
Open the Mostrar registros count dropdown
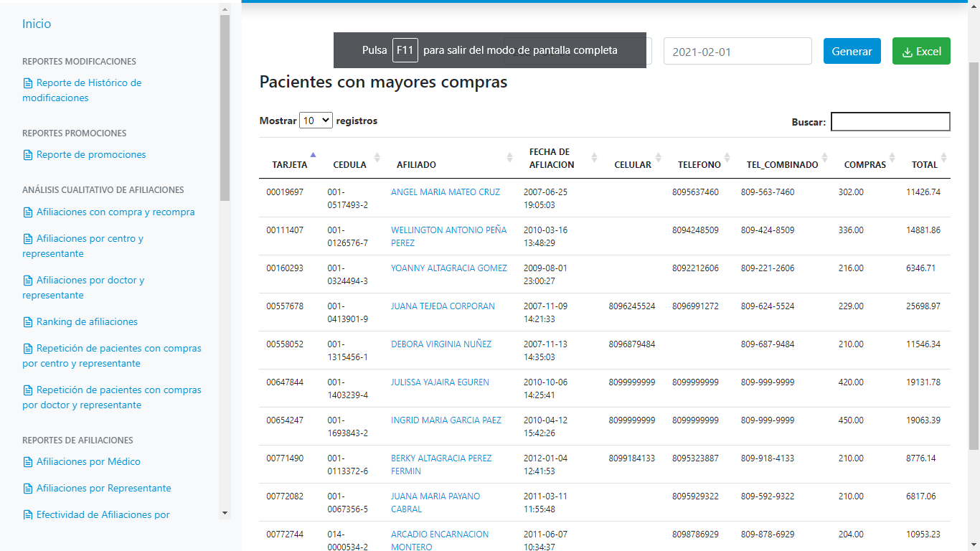pos(316,121)
